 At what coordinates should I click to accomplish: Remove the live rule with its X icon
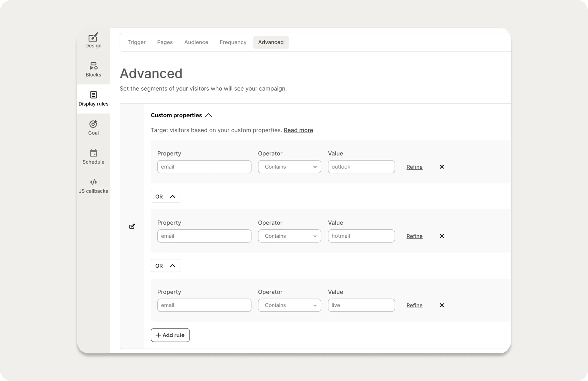point(442,305)
